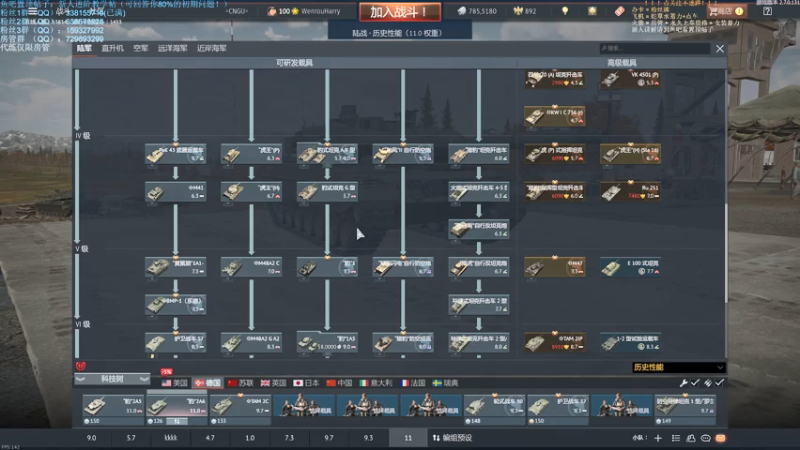Image resolution: width=800 pixels, height=450 pixels.
Task: Choose crew preset kkkk
Action: point(170,438)
